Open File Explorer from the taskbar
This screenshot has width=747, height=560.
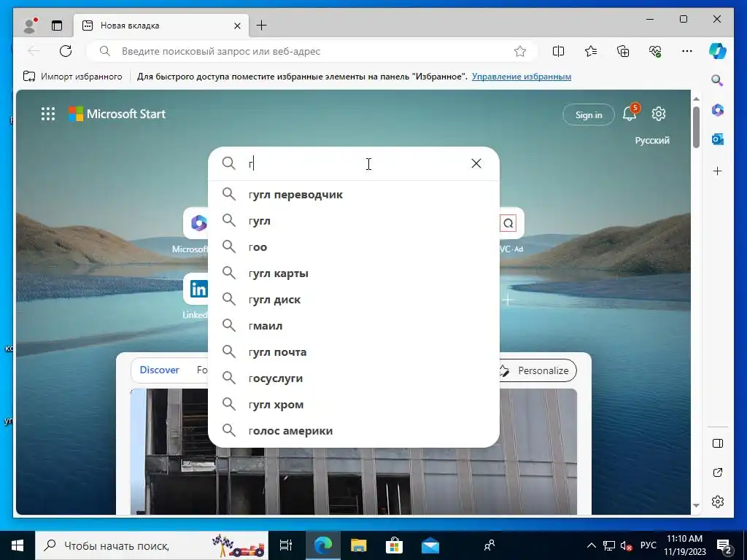[358, 545]
